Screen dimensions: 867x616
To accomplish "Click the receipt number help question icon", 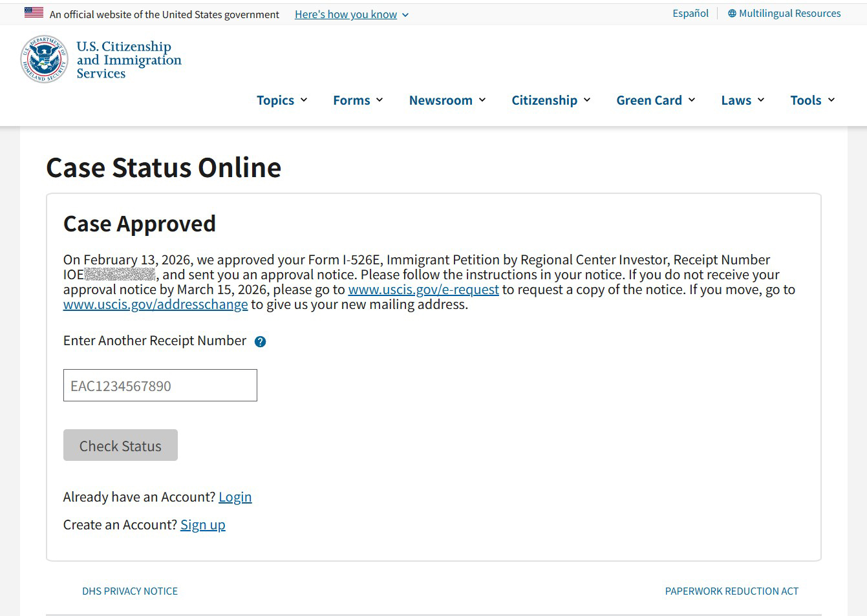I will pos(260,342).
